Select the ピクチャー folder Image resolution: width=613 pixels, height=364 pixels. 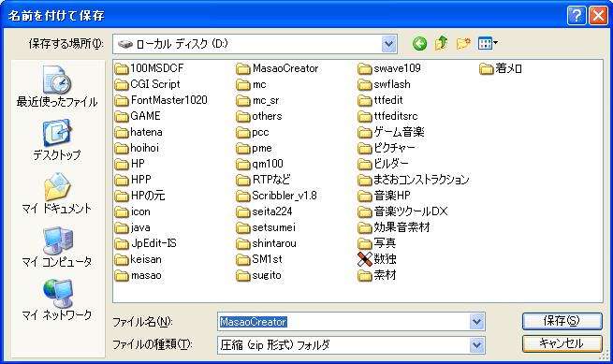coord(387,148)
